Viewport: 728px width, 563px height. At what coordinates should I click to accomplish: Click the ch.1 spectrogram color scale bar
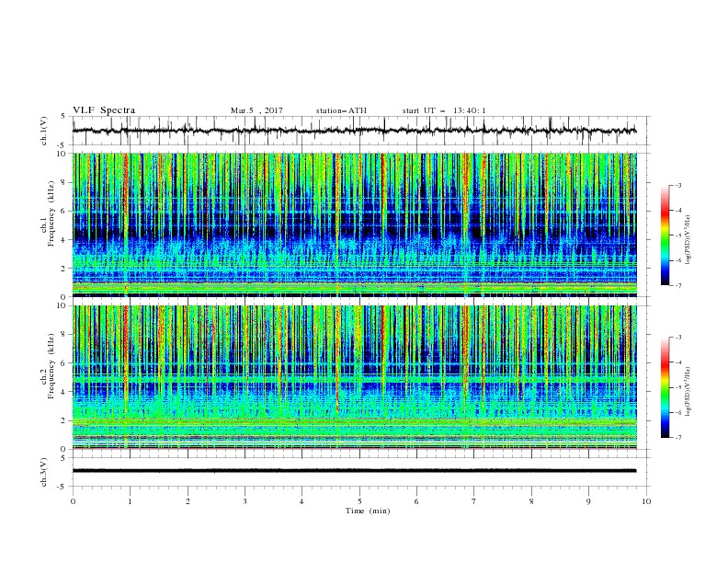665,236
